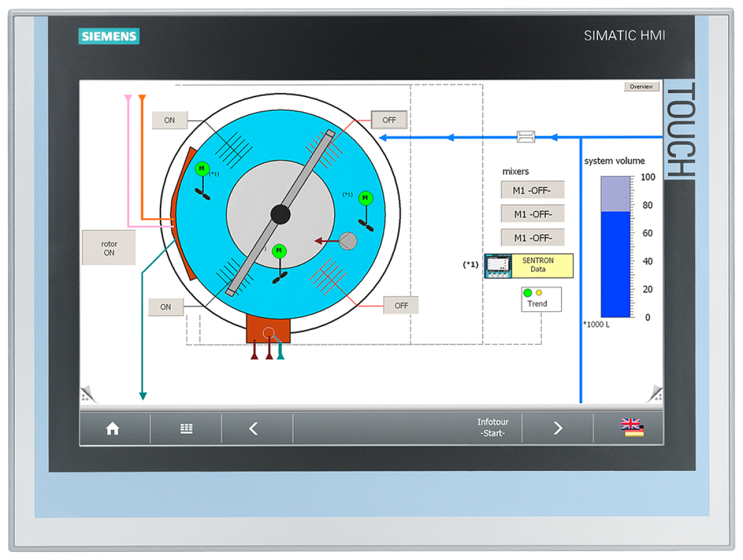Click the filter symbol on the blue pipe
This screenshot has height=560, width=743.
(x=525, y=136)
